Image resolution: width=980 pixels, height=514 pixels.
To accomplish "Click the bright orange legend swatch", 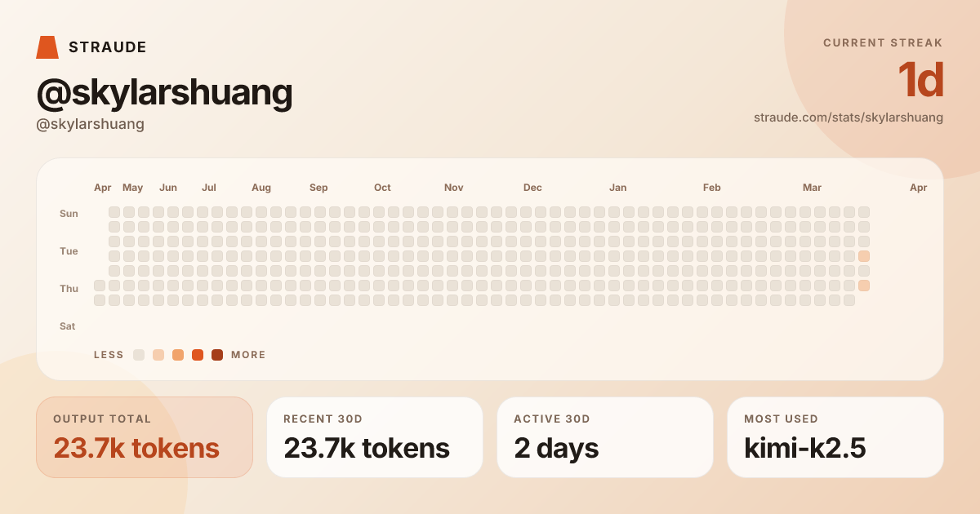I will (198, 355).
